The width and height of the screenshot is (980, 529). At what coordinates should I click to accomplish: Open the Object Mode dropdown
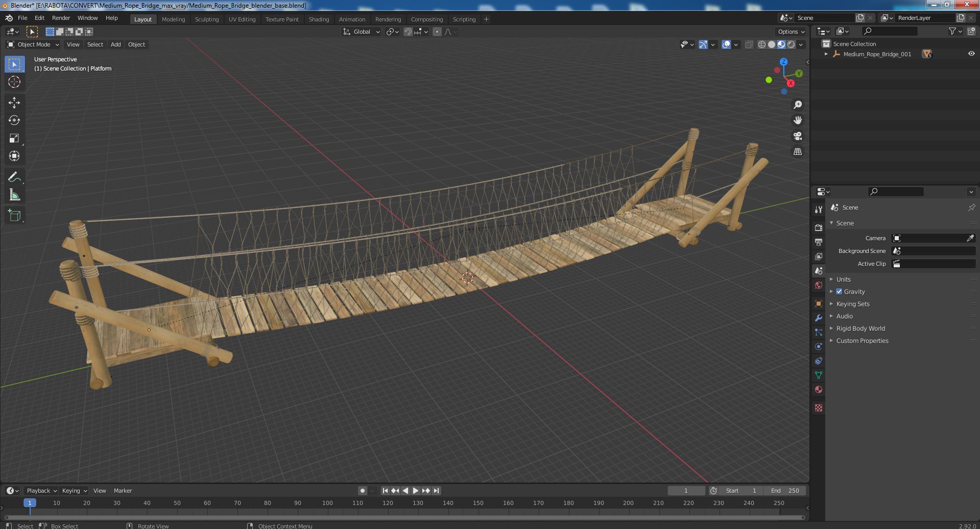[x=33, y=44]
